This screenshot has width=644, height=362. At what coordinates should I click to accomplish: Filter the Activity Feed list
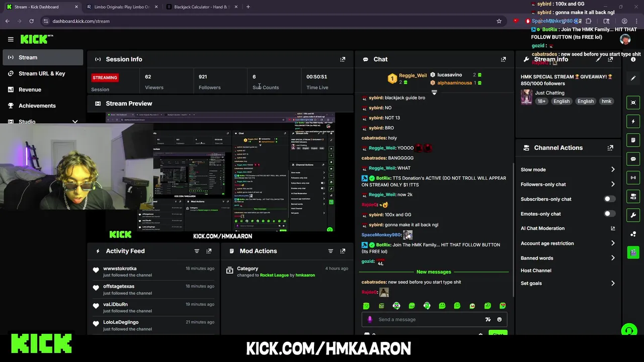[x=197, y=251]
